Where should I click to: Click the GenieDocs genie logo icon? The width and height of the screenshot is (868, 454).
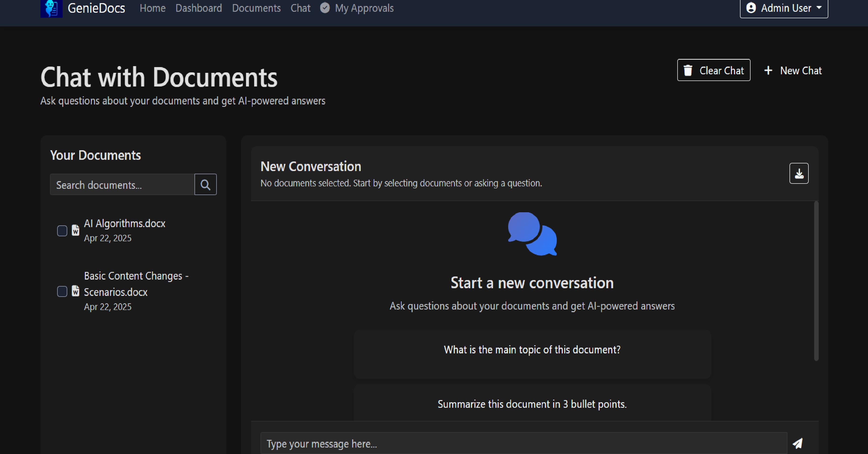pyautogui.click(x=51, y=8)
